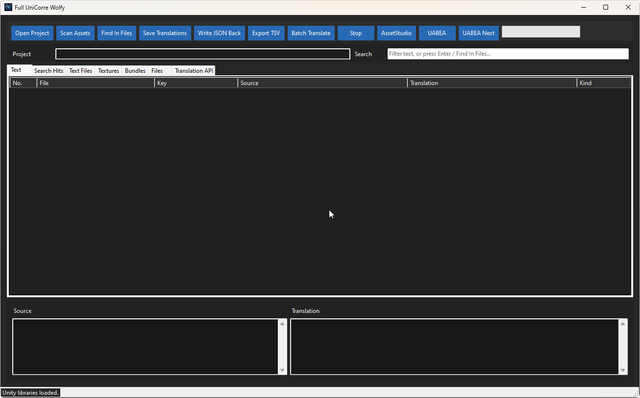Click the Full UniCorre Wolfy title icon
640x398 pixels.
8,7
